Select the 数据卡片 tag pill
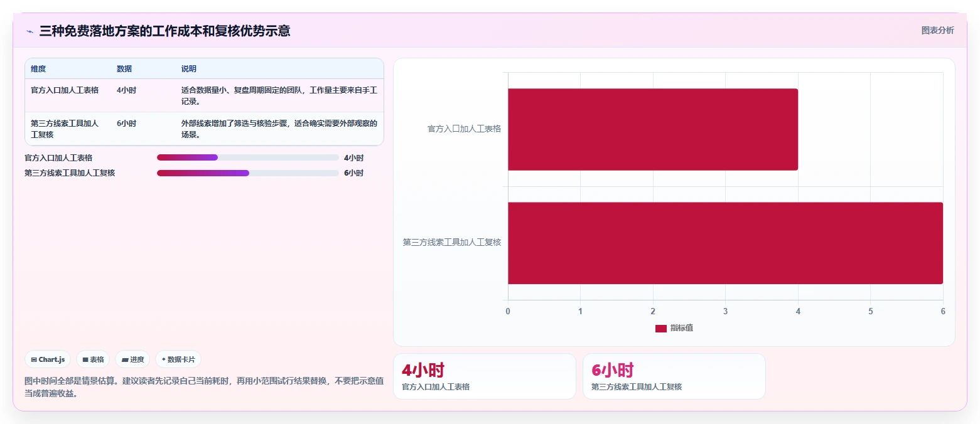Image resolution: width=980 pixels, height=424 pixels. pos(178,359)
